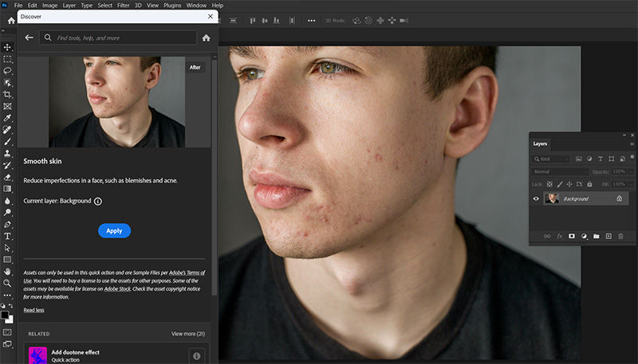Go back using the Discover back arrow
The image size is (638, 364).
(30, 37)
